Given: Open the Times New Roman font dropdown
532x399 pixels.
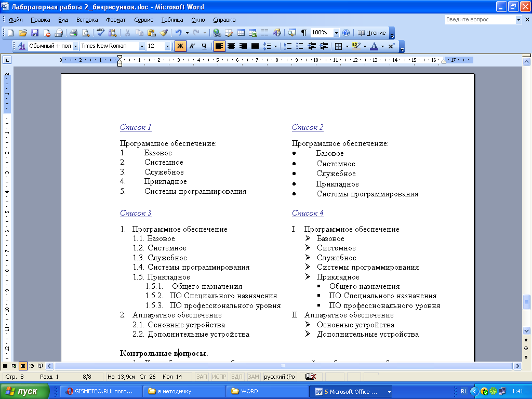Looking at the screenshot, I should (142, 46).
